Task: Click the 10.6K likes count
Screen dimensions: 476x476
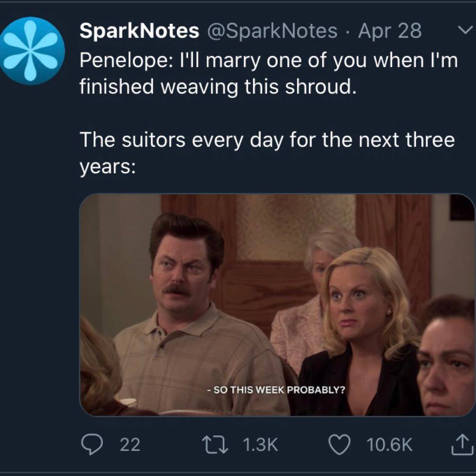Action: point(390,445)
